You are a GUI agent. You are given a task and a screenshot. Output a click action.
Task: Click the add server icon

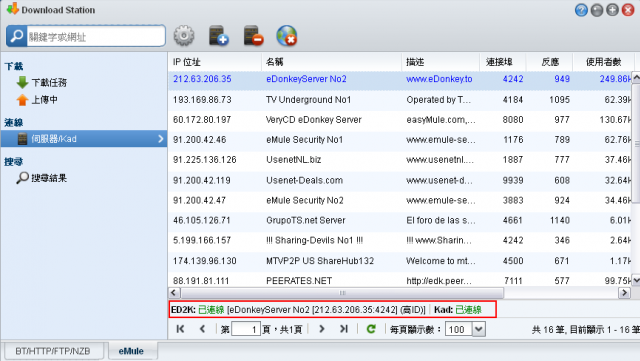coord(218,36)
